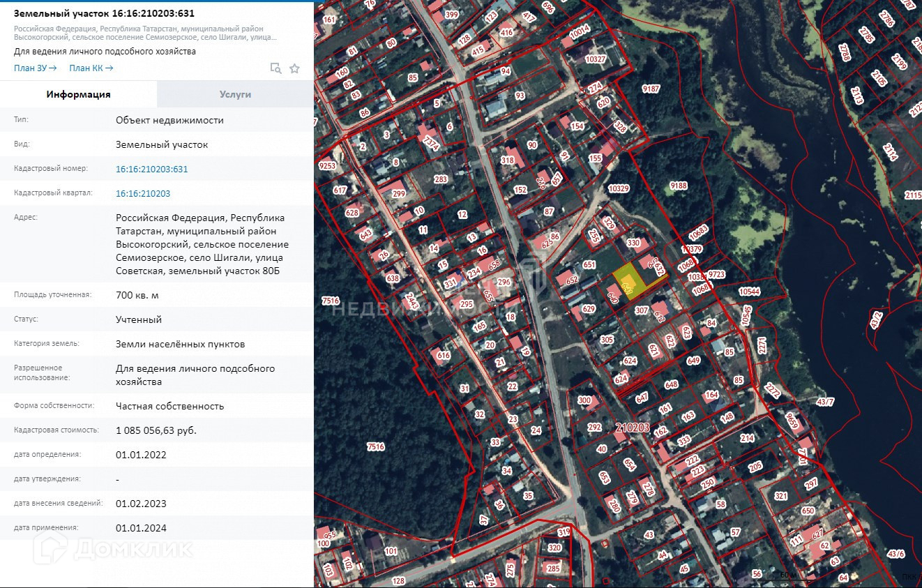Open the План ЗУ link

pyautogui.click(x=35, y=68)
